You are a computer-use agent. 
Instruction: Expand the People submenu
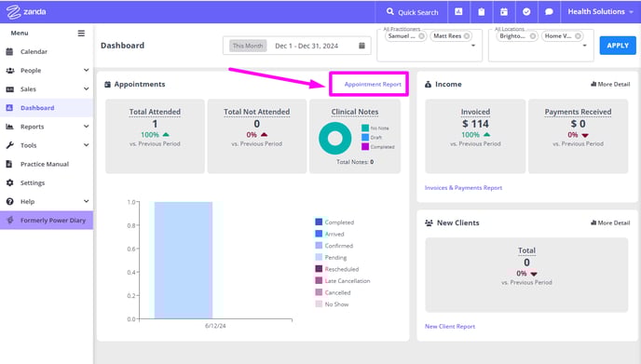click(87, 70)
